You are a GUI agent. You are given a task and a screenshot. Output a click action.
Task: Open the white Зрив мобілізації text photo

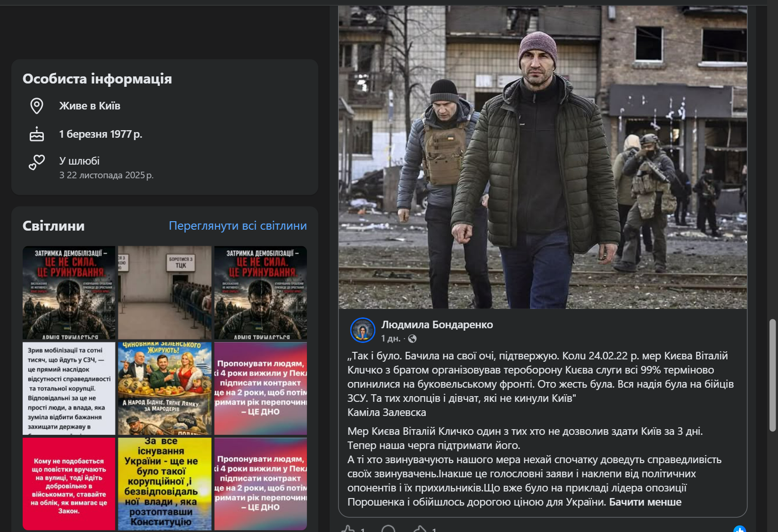(x=69, y=388)
